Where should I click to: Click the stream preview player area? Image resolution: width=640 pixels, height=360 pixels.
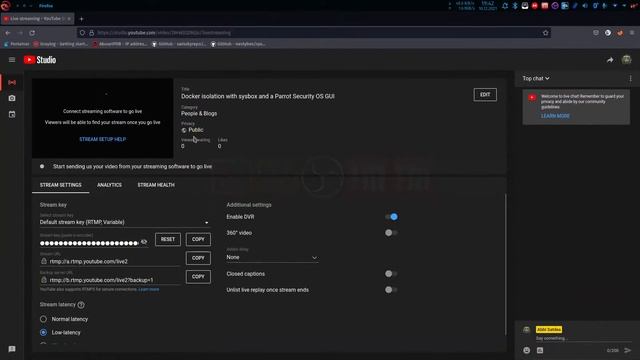(102, 118)
